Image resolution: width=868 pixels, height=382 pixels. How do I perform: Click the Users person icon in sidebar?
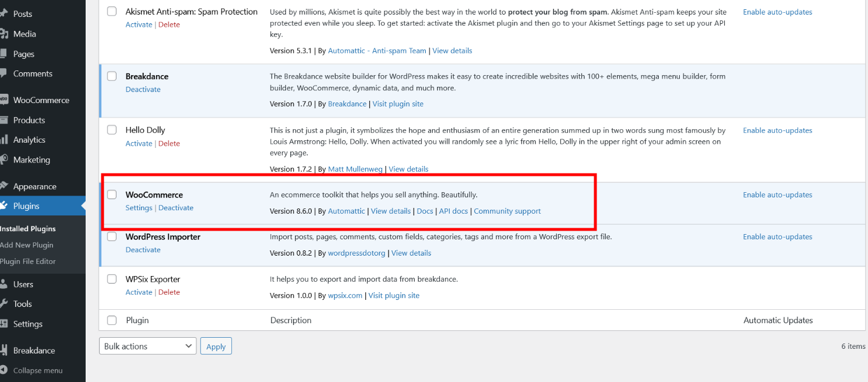coord(3,284)
